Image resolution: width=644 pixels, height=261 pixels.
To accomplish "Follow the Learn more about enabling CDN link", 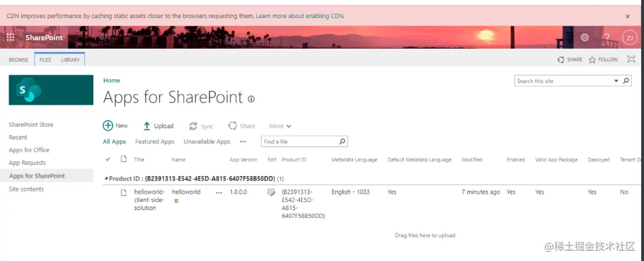I will pyautogui.click(x=300, y=16).
